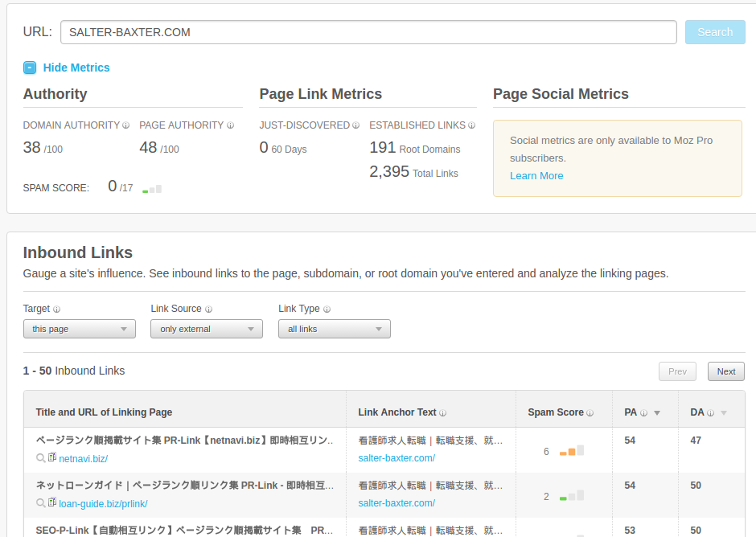Open the netnavi.biz/ linking page URL
The width and height of the screenshot is (756, 537).
(x=83, y=459)
